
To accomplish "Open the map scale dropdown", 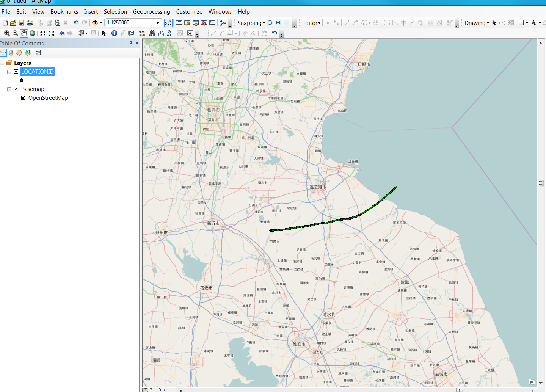I will [x=158, y=23].
